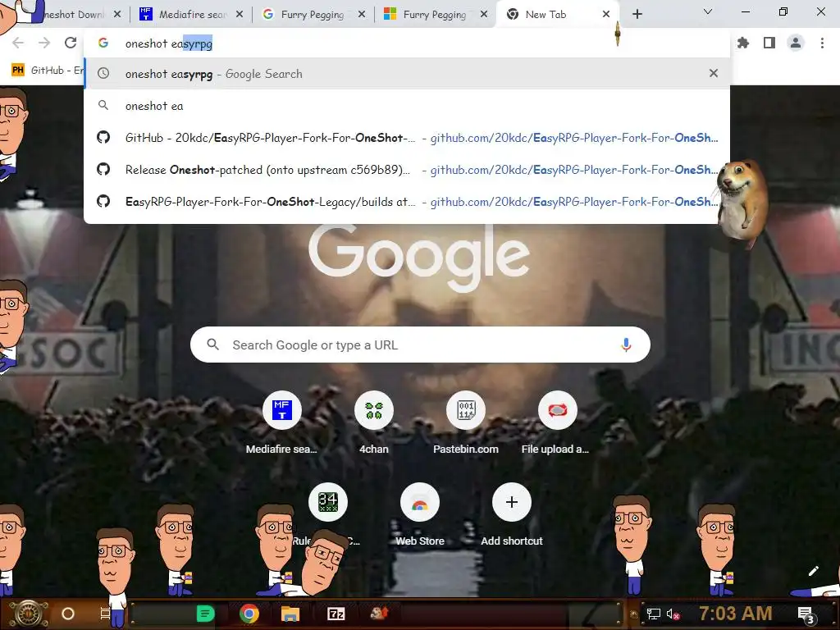Open the hamster app icon on taskbar
Viewport: 840px width, 630px height.
(x=380, y=612)
